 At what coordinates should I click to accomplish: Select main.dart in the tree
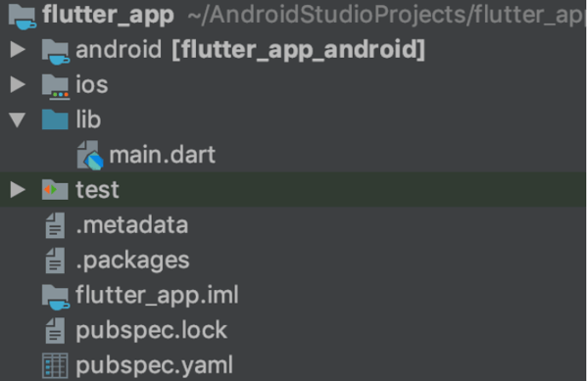(163, 155)
